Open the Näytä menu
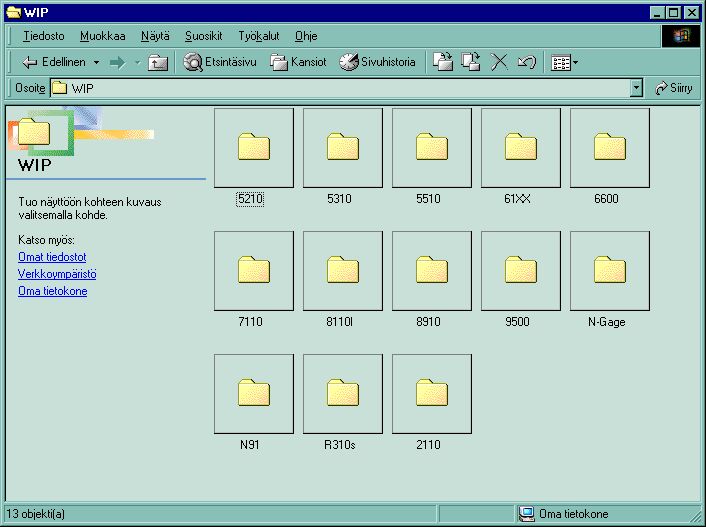706x527 pixels. tap(155, 36)
